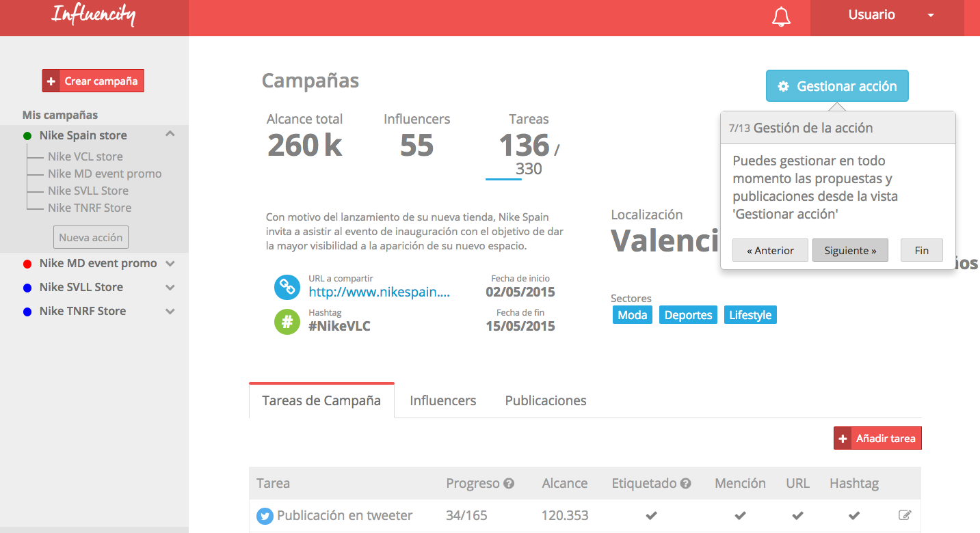The height and width of the screenshot is (533, 980).
Task: Open the Publicaciones tab
Action: (545, 400)
